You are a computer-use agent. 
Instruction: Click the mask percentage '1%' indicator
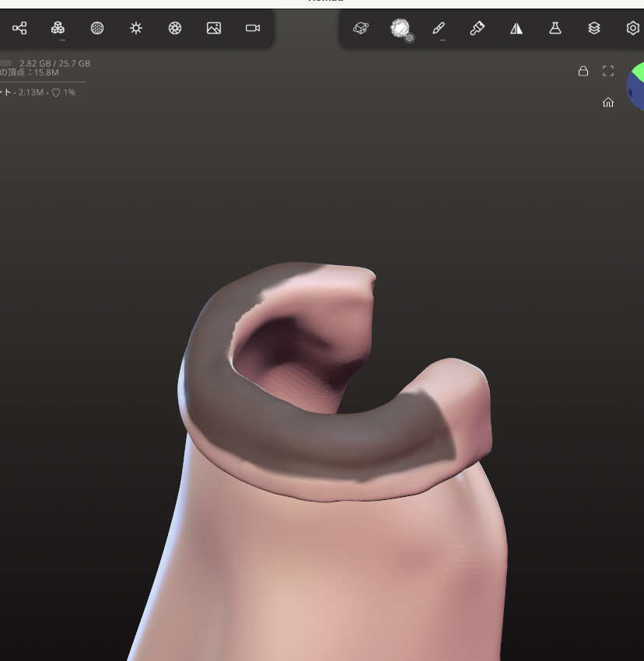tap(69, 93)
